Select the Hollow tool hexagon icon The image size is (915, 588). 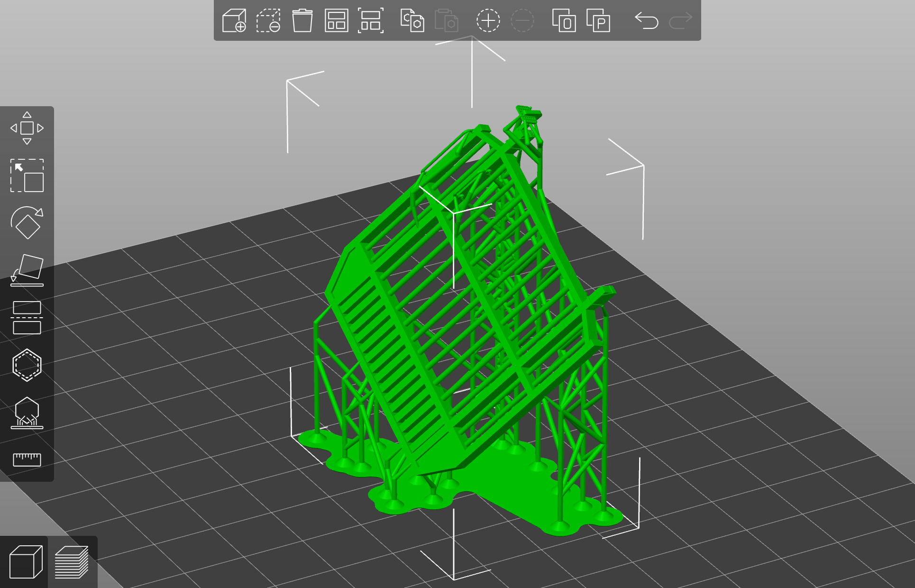[x=27, y=365]
